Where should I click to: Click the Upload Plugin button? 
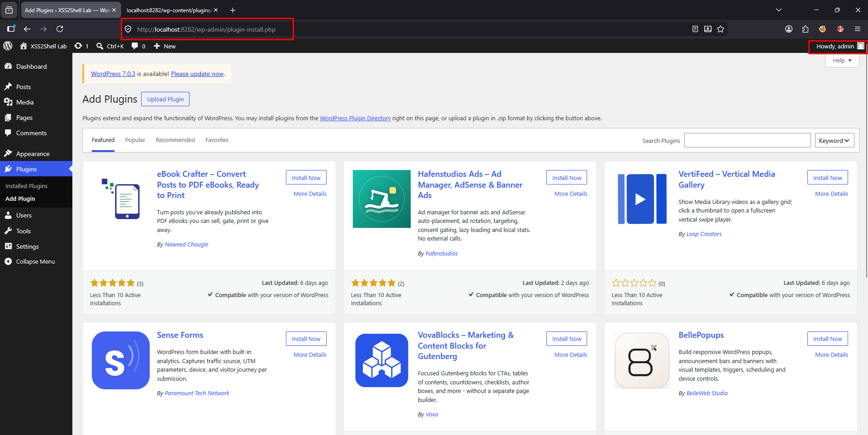pyautogui.click(x=166, y=99)
